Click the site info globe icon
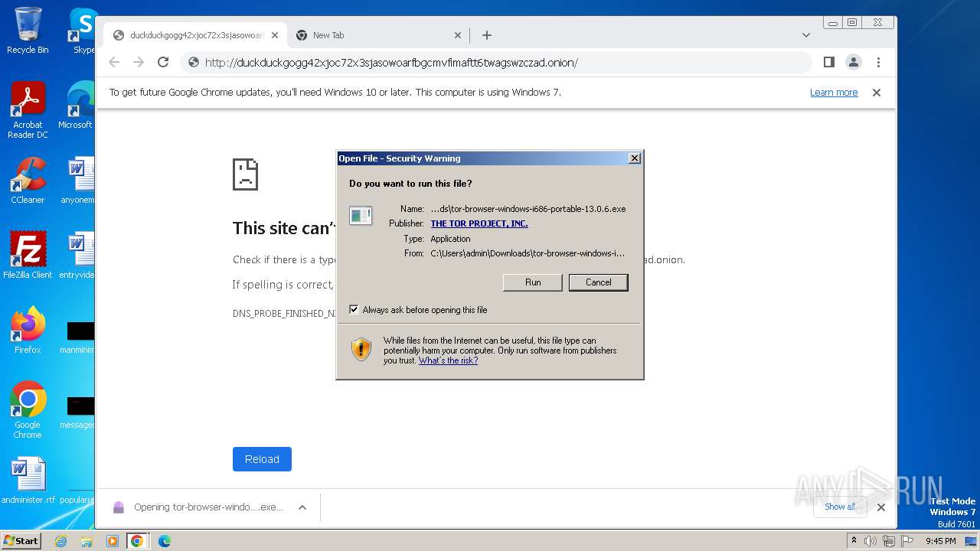The height and width of the screenshot is (551, 980). [194, 63]
